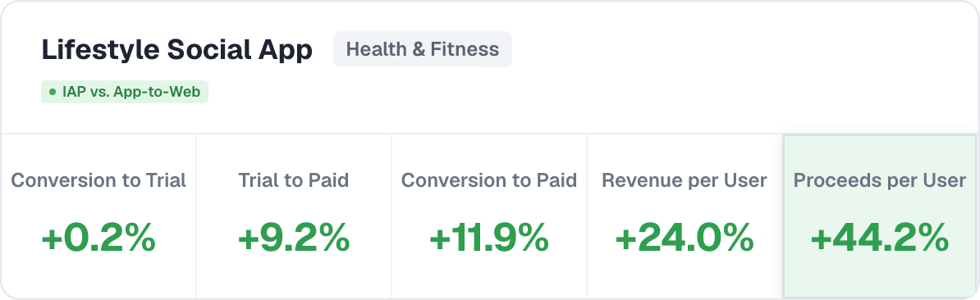Select the Conversion to Paid label

[488, 181]
